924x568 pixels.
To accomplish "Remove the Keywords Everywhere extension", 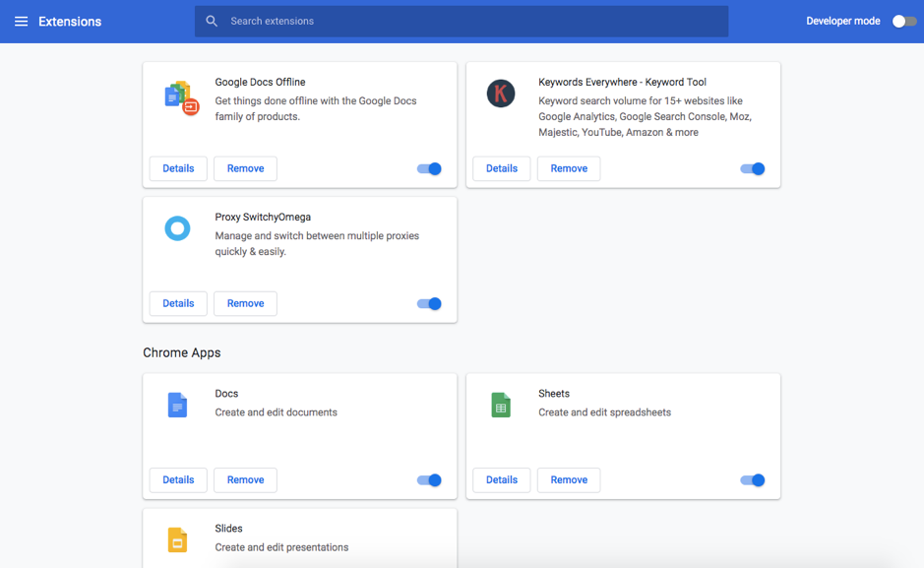I will pyautogui.click(x=569, y=168).
